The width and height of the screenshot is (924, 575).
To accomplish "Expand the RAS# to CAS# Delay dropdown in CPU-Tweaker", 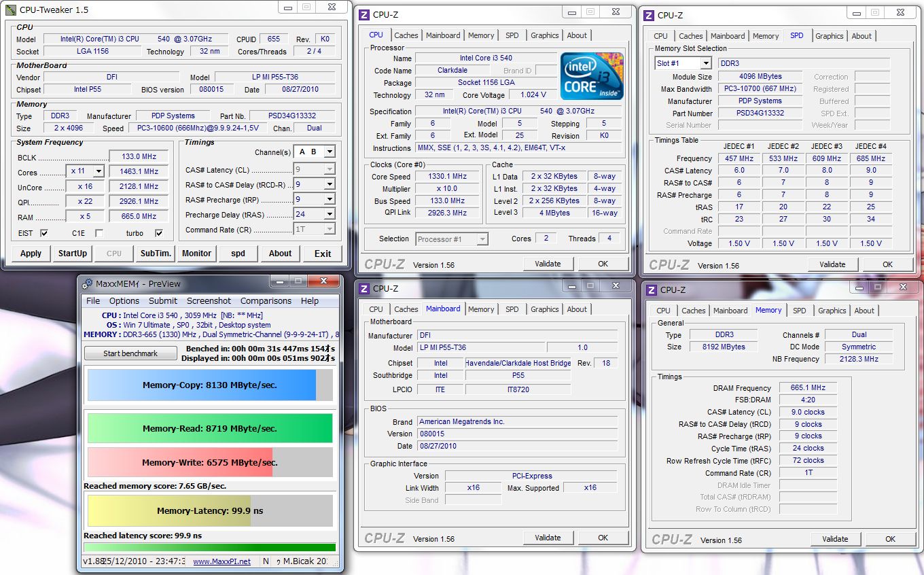I will click(330, 184).
